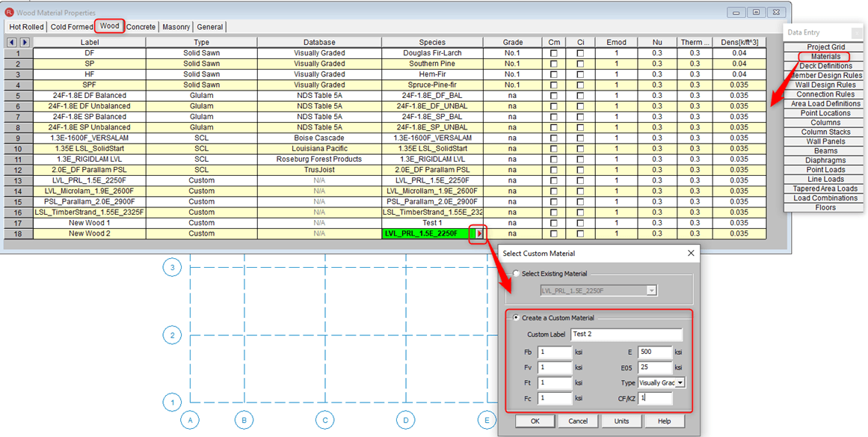Switch to the Concrete tab
Screen dimensions: 868x437
[x=141, y=27]
